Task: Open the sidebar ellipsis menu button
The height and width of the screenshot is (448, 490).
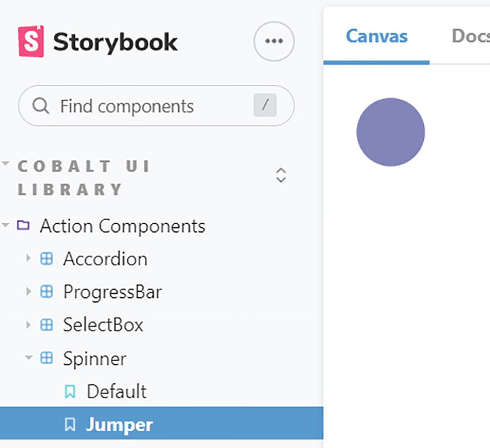Action: (x=274, y=41)
